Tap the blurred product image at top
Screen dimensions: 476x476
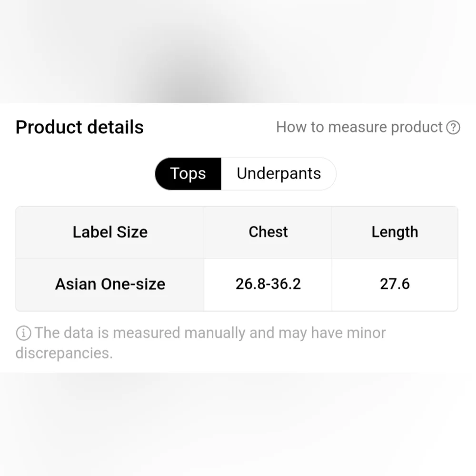point(238,51)
